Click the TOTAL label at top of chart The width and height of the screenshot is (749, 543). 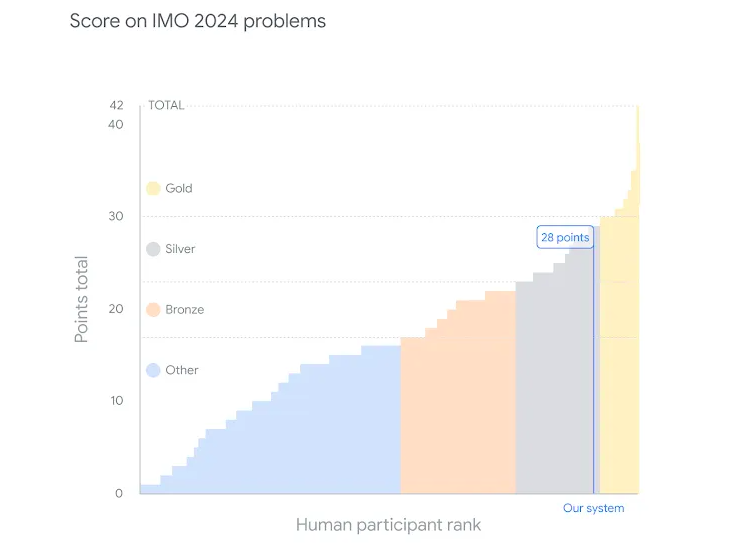click(x=166, y=105)
